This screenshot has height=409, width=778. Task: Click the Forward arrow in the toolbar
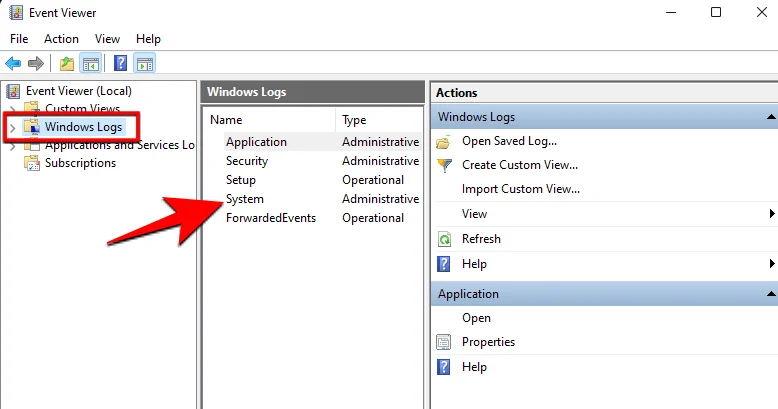36,64
